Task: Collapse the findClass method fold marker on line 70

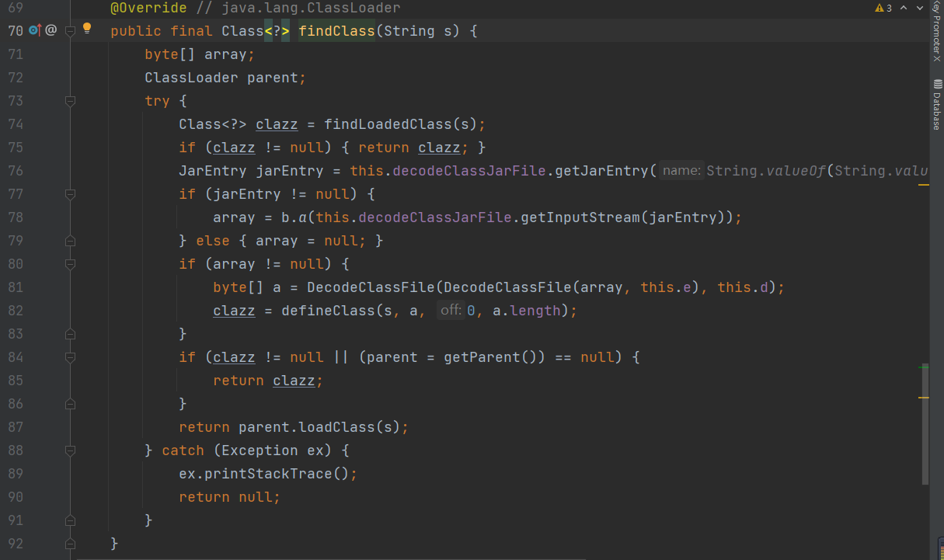Action: coord(70,31)
